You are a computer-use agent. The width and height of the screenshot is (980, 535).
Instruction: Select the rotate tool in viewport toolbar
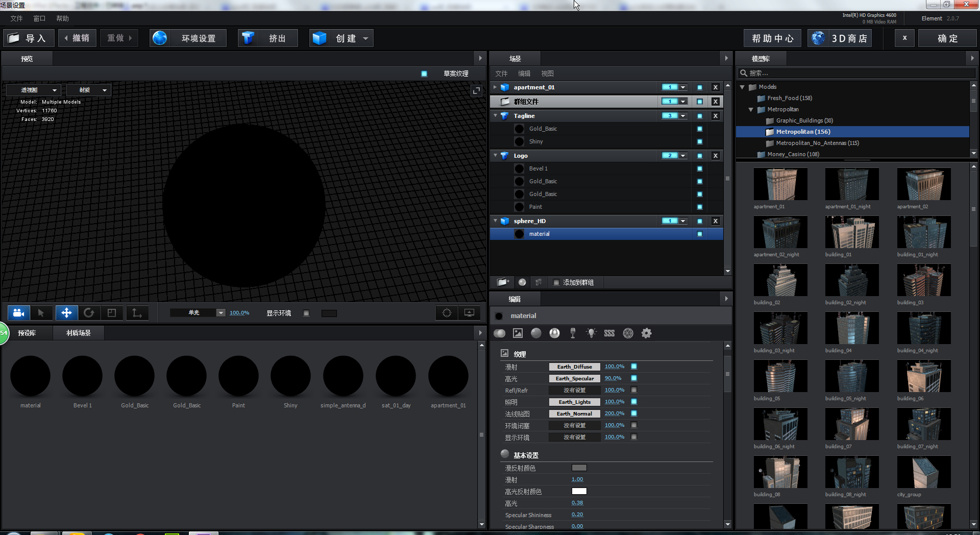[89, 313]
